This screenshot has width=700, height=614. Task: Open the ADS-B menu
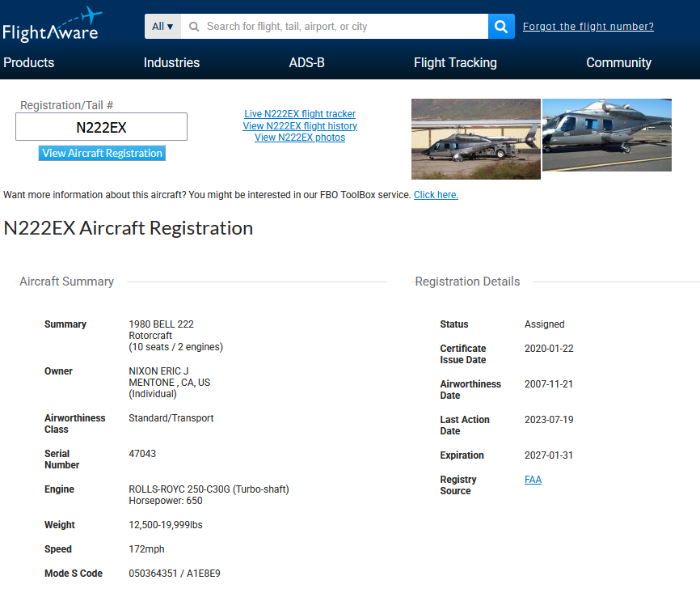(x=306, y=63)
